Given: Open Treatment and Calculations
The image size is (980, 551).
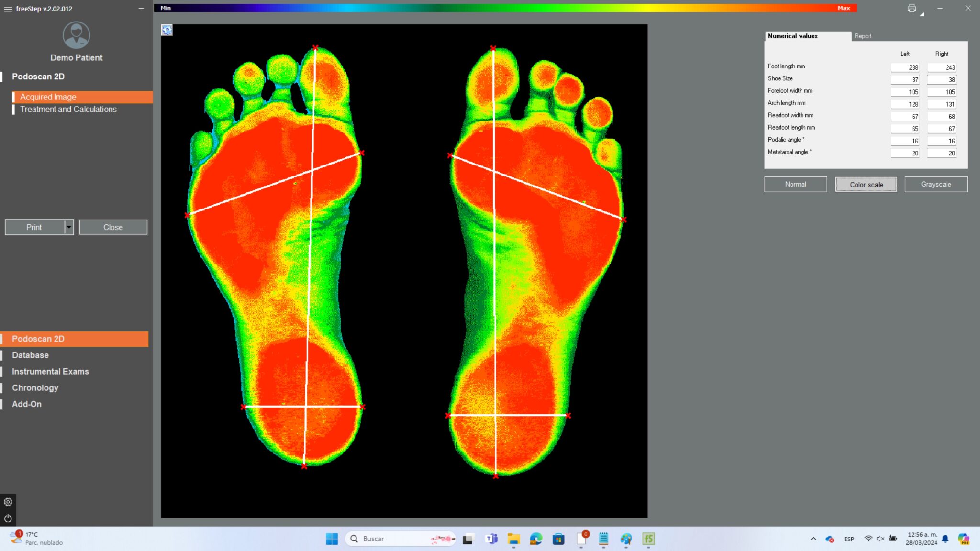Looking at the screenshot, I should tap(68, 109).
